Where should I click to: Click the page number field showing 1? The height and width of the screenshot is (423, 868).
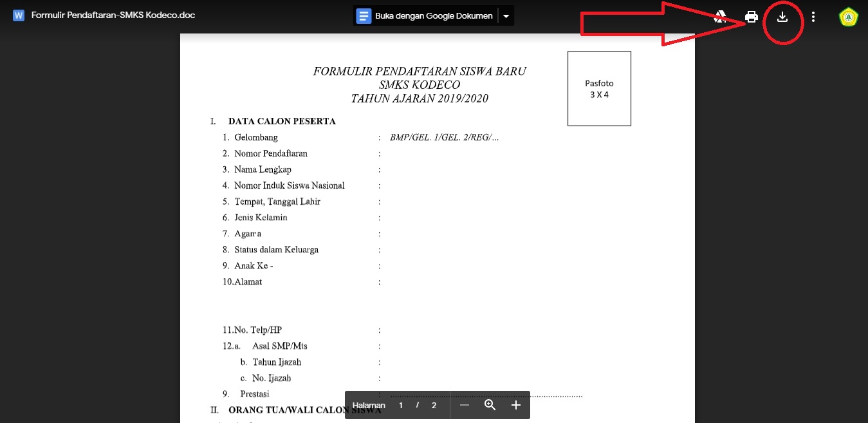tap(400, 405)
